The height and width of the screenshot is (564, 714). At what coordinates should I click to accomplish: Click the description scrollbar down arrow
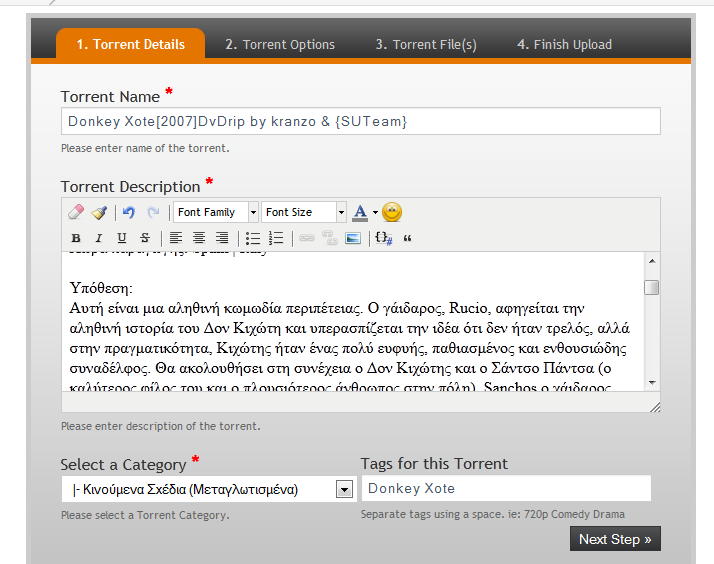click(652, 383)
